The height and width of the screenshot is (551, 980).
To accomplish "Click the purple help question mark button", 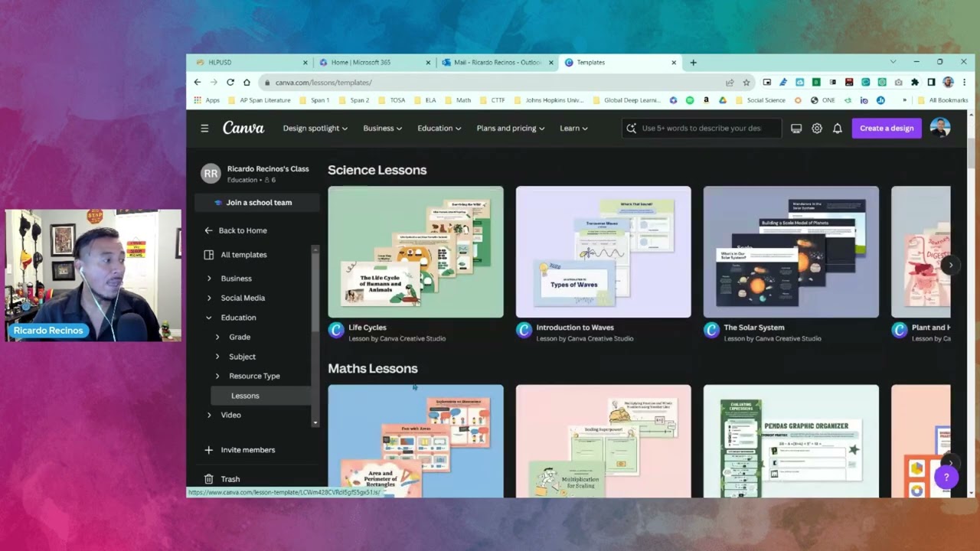I will point(946,478).
